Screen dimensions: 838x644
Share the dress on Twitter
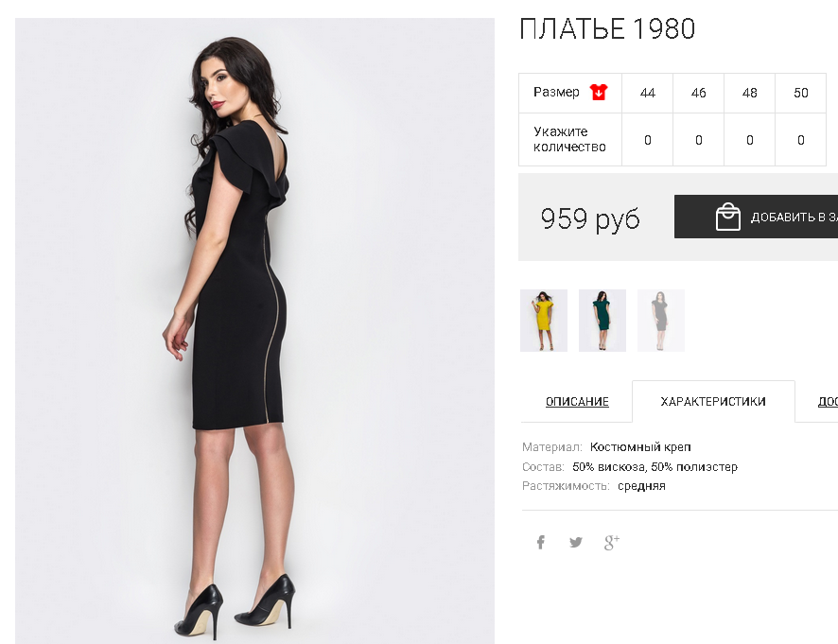point(576,543)
